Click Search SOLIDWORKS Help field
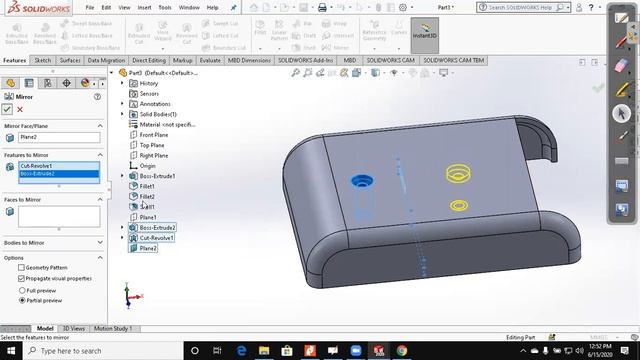 [523, 7]
